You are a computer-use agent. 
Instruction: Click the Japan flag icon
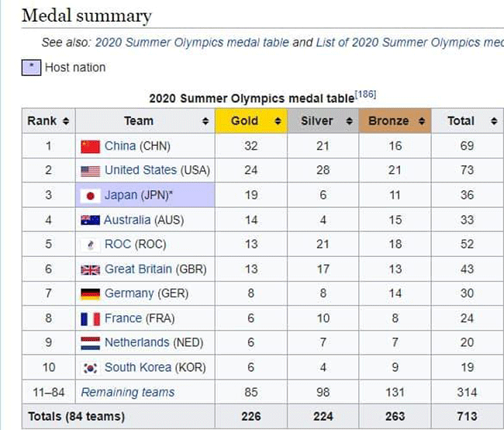click(x=90, y=196)
